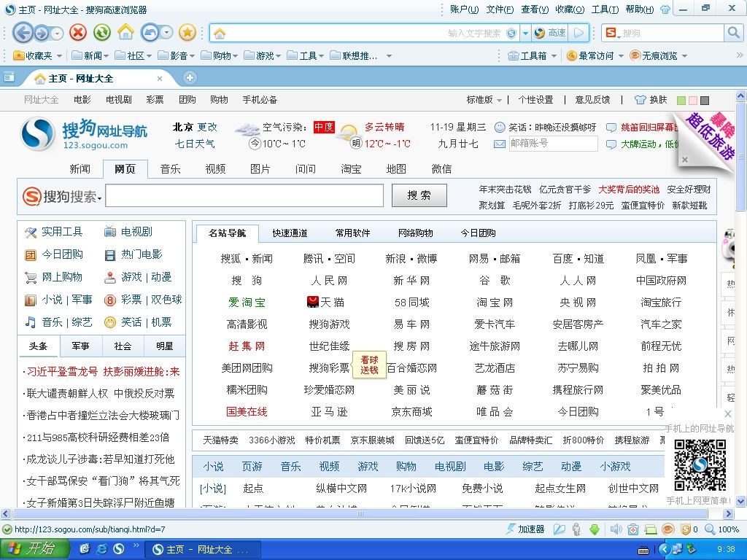Open the 实用工具 category link
The image size is (747, 560).
pos(62,232)
